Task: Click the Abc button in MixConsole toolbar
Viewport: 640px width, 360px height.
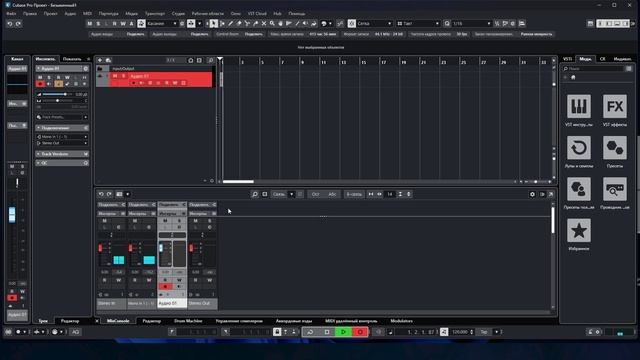Action: 332,194
